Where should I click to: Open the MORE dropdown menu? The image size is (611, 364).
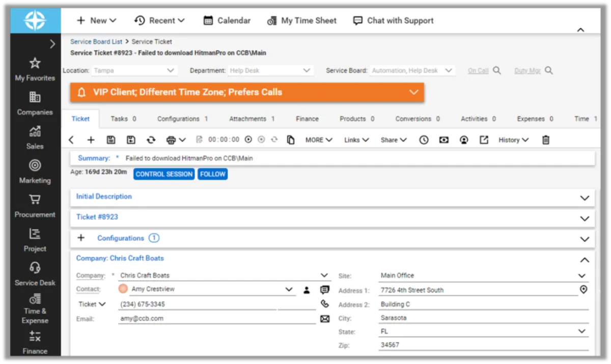[x=319, y=140]
